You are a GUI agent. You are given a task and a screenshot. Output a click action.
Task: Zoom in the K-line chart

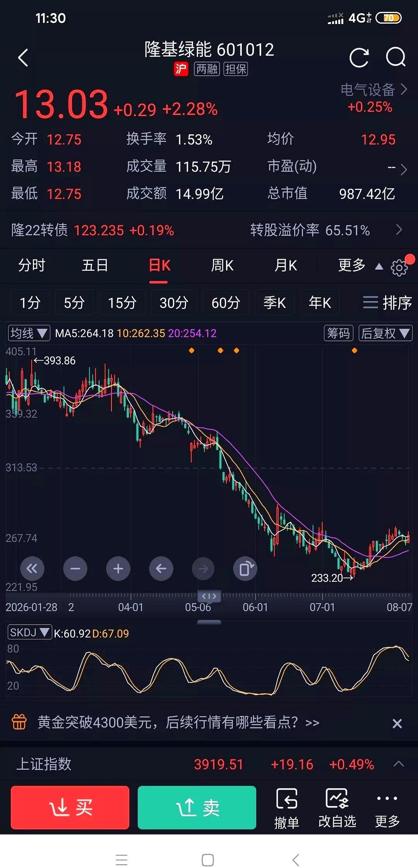click(x=118, y=569)
